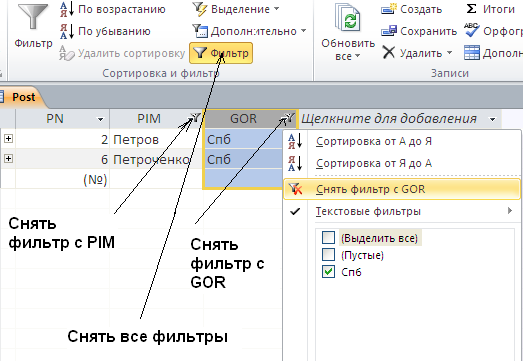This screenshot has width=523, height=361.
Task: Select the PIM column header
Action: 149,119
